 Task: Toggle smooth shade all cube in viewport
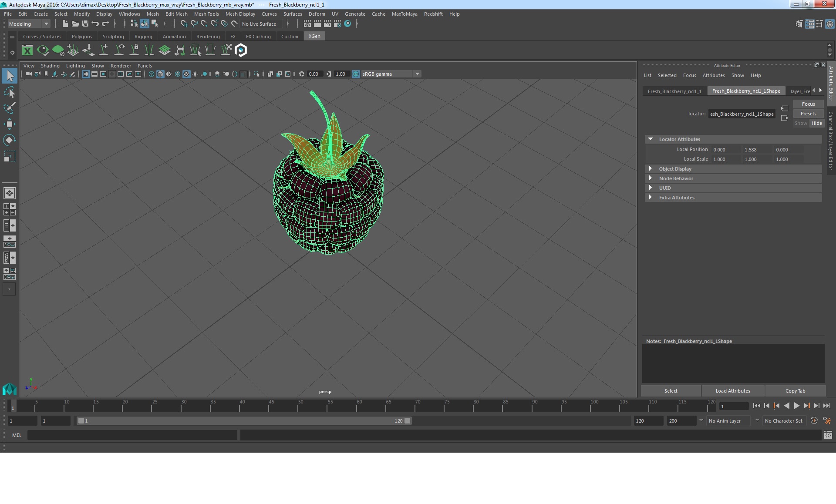coord(160,74)
